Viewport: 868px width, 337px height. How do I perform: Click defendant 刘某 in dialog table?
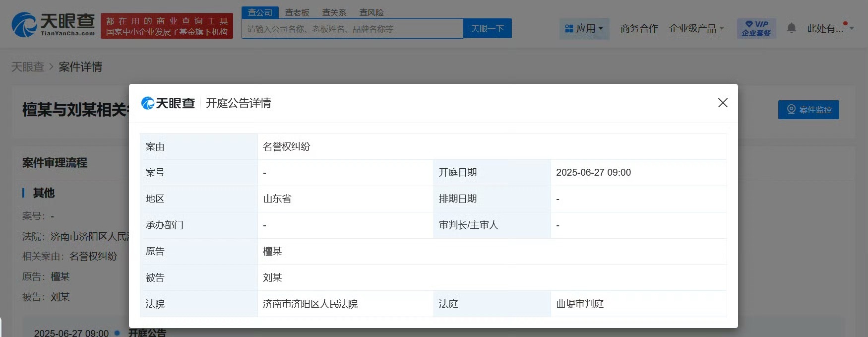tap(272, 278)
